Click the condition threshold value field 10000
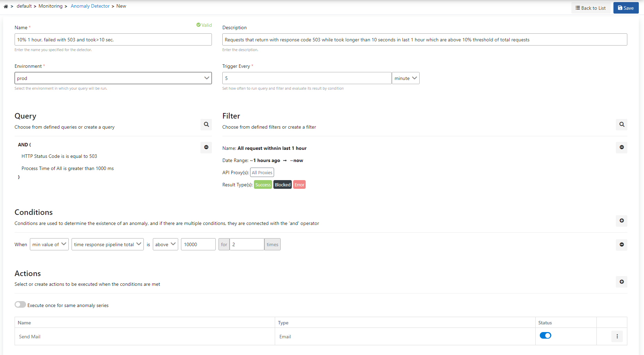 (x=198, y=244)
